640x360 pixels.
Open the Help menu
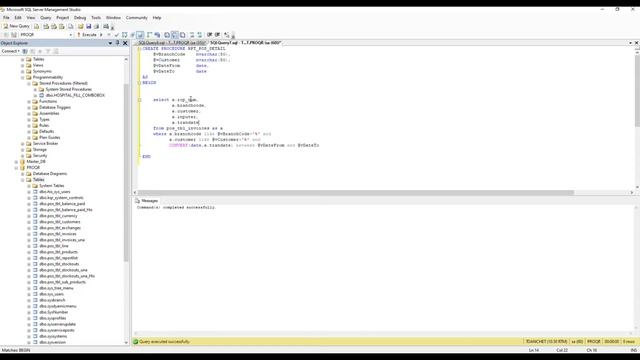click(157, 18)
